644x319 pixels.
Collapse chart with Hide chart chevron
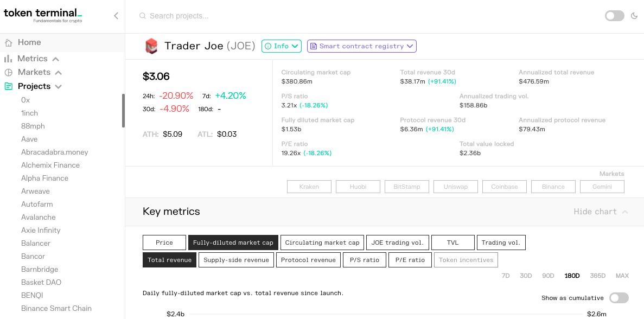[x=624, y=212]
